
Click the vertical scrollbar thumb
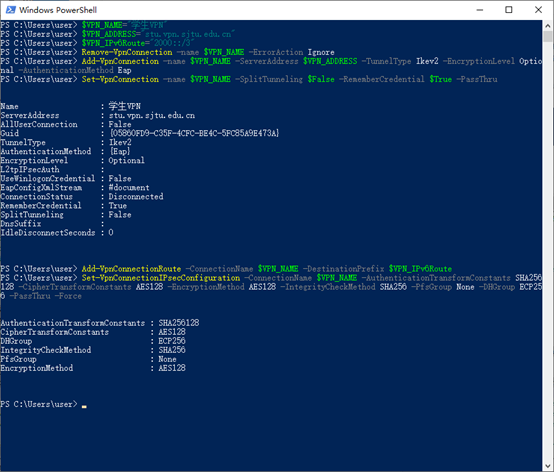548,37
